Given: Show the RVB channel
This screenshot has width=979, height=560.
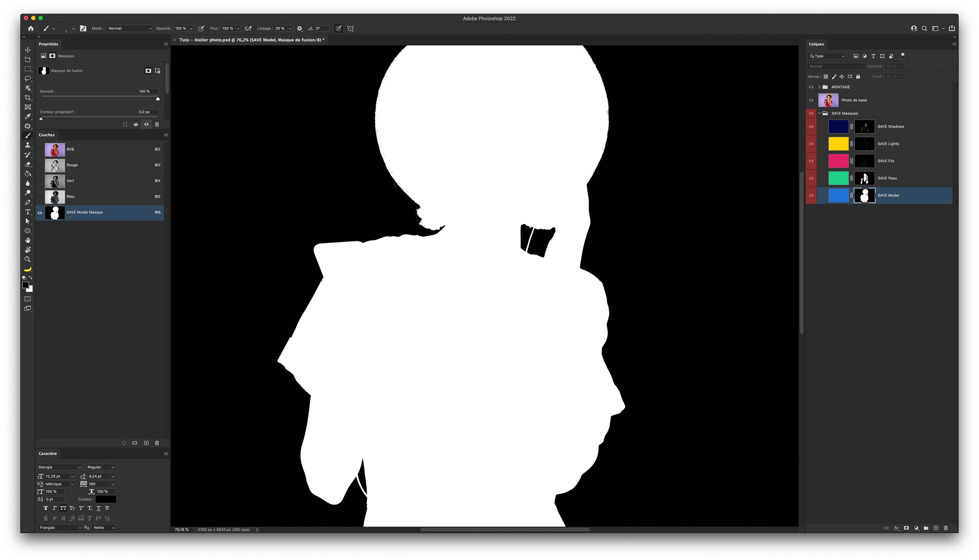Looking at the screenshot, I should pos(40,150).
